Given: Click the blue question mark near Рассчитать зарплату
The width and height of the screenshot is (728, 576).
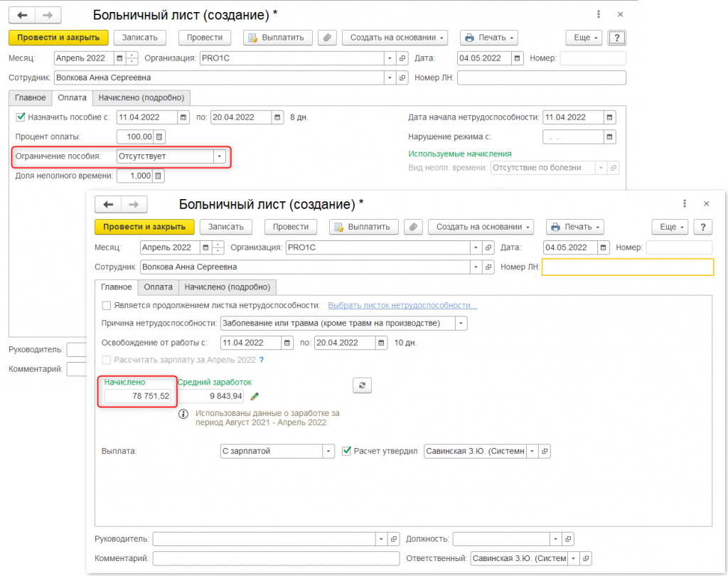Looking at the screenshot, I should 262,360.
